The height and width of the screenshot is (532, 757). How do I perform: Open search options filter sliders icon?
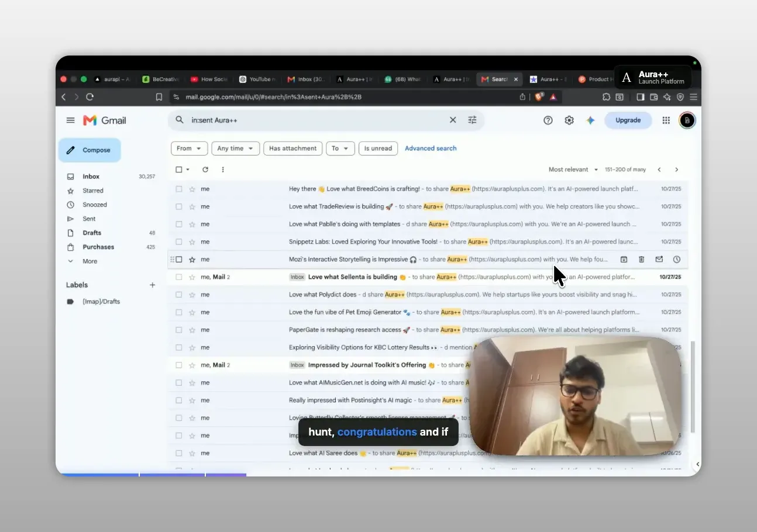tap(472, 120)
